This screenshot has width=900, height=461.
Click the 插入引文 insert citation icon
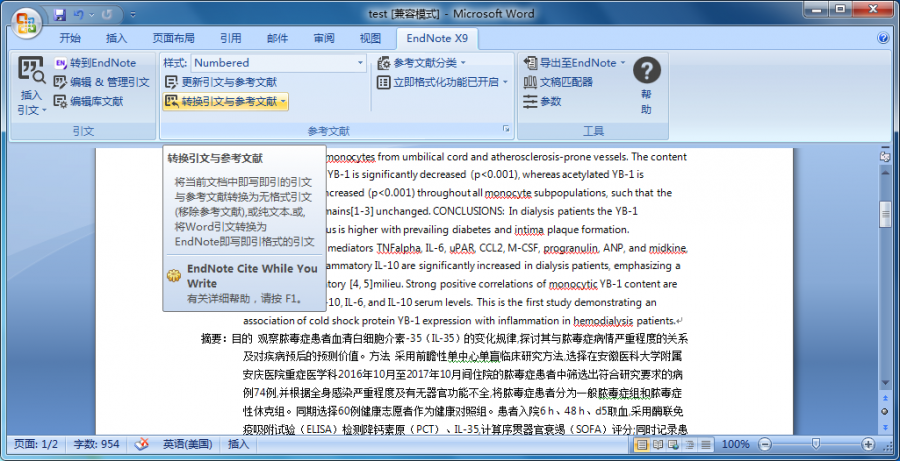coord(31,70)
